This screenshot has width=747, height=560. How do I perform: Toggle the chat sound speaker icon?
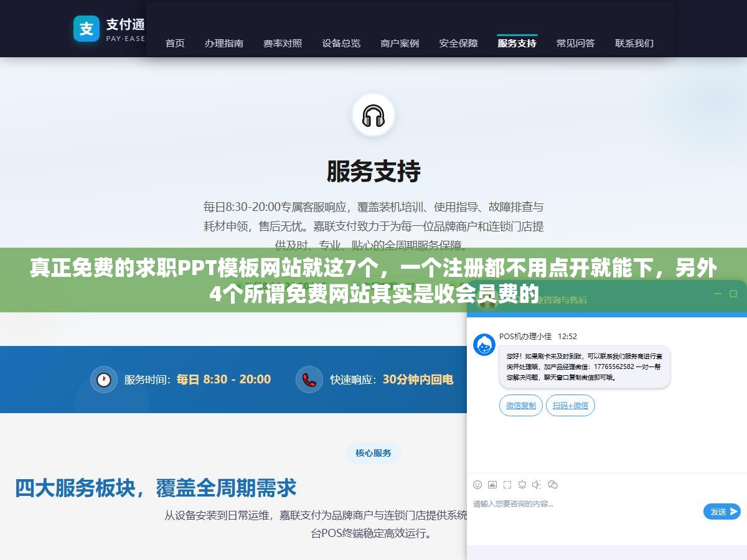click(x=537, y=485)
